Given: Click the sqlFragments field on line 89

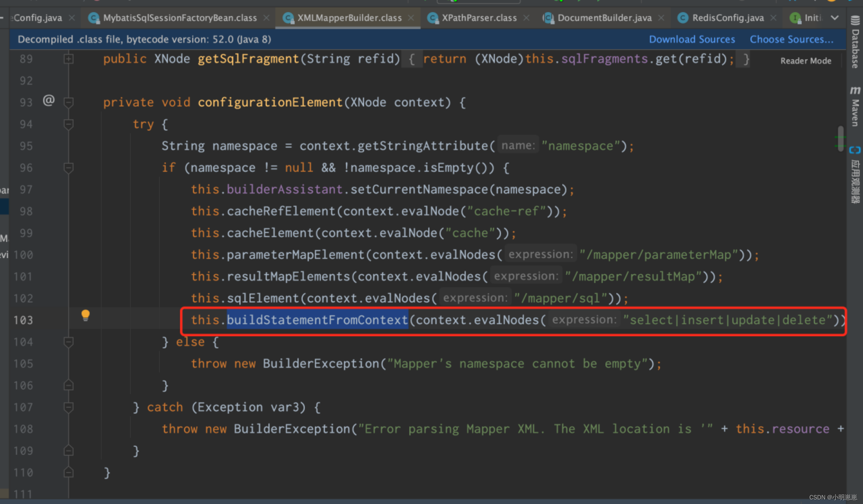Looking at the screenshot, I should [605, 59].
